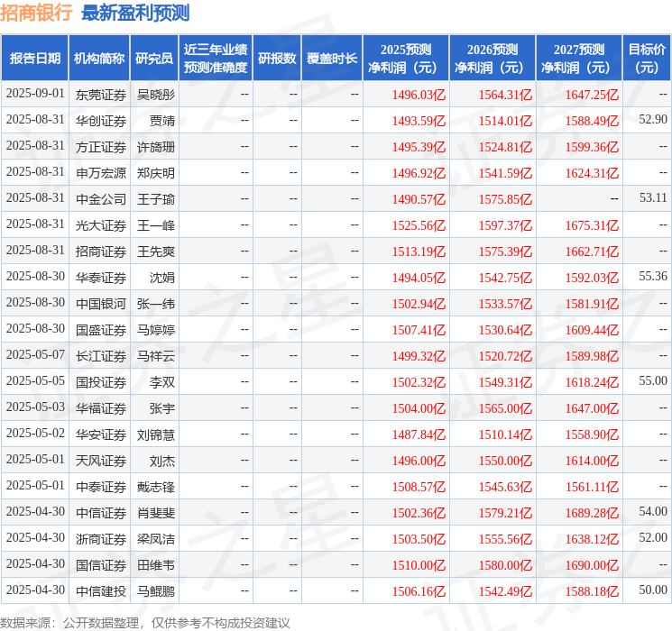Open researcher 马婷婷 of 国盛证券
Viewport: 672px width, 631px height.
click(156, 329)
